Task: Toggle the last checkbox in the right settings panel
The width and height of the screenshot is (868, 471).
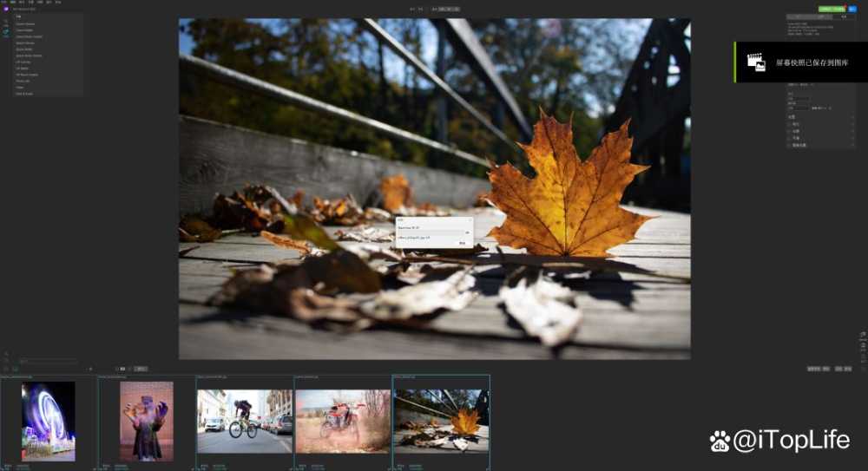Action: (x=790, y=145)
